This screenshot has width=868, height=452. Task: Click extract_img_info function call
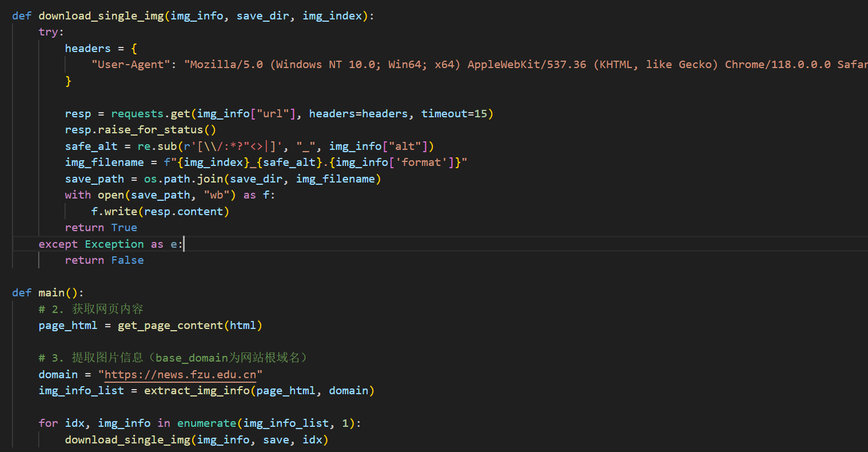click(197, 391)
